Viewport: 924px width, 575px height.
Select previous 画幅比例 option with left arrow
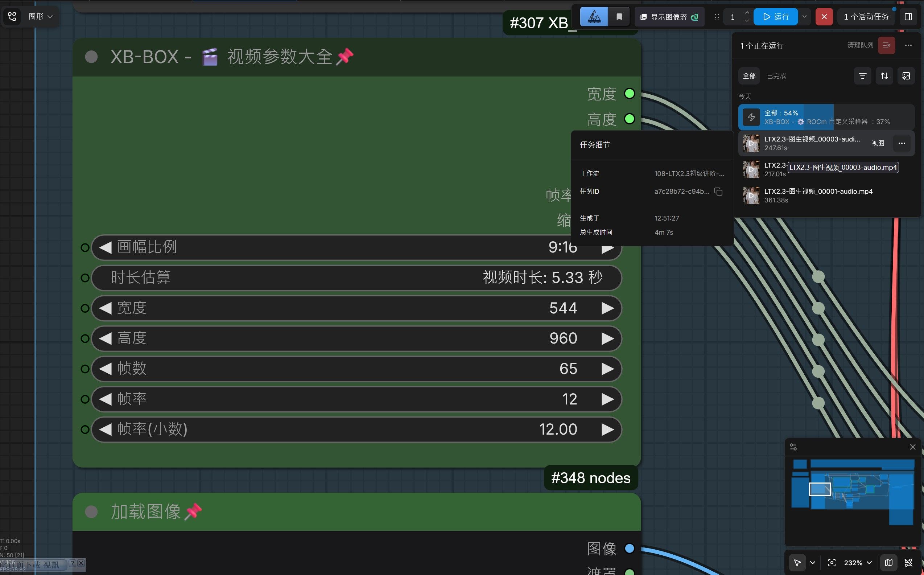click(x=105, y=247)
